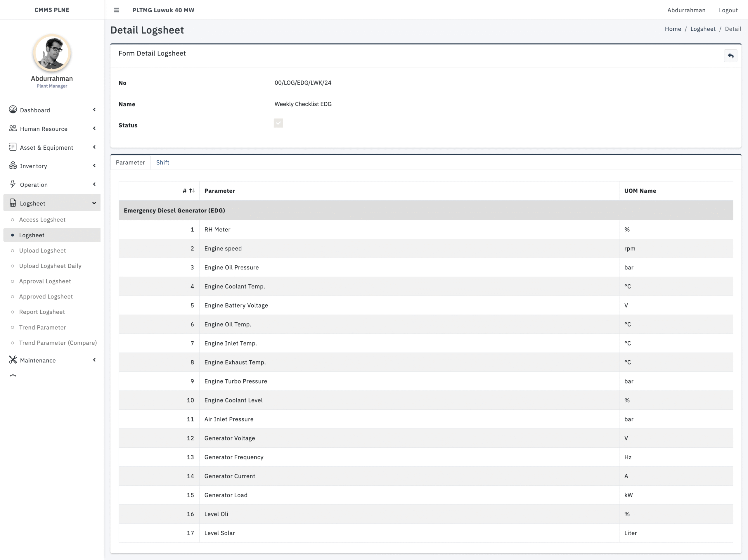Switch to the Parameter tab
This screenshot has width=748, height=560.
pos(130,162)
